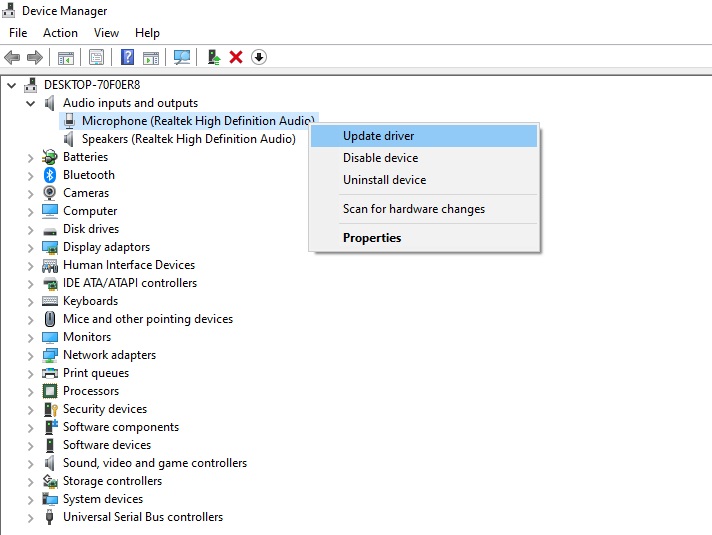The width and height of the screenshot is (712, 535).
Task: Open the View menu
Action: 106,33
